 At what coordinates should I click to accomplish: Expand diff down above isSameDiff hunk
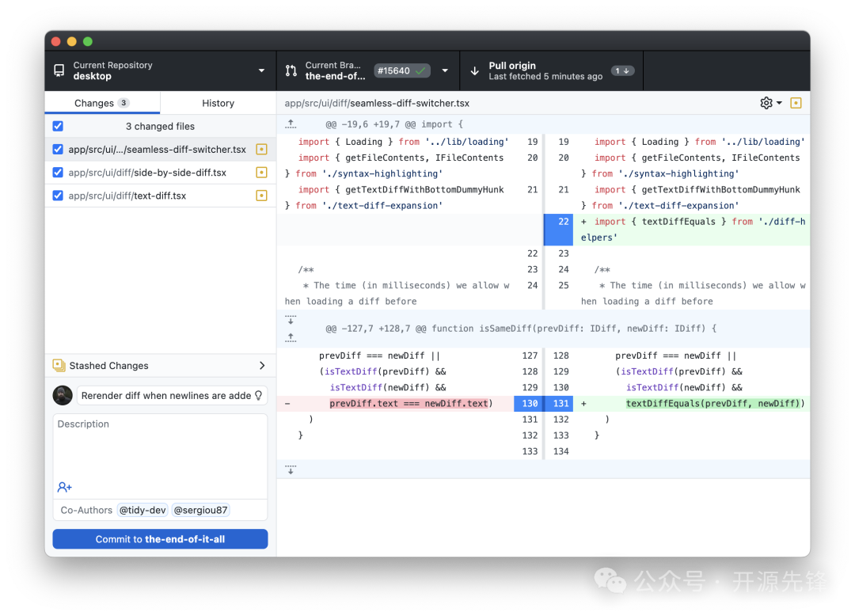point(291,320)
